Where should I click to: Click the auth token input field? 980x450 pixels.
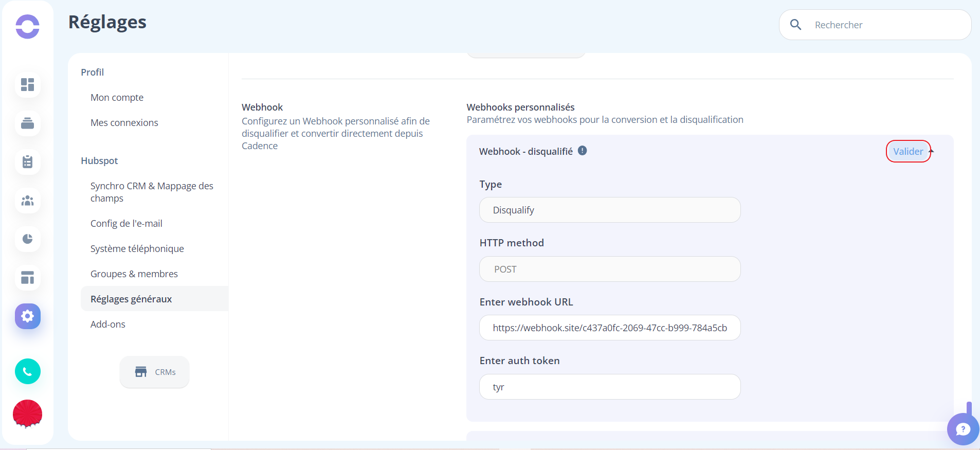coord(610,387)
